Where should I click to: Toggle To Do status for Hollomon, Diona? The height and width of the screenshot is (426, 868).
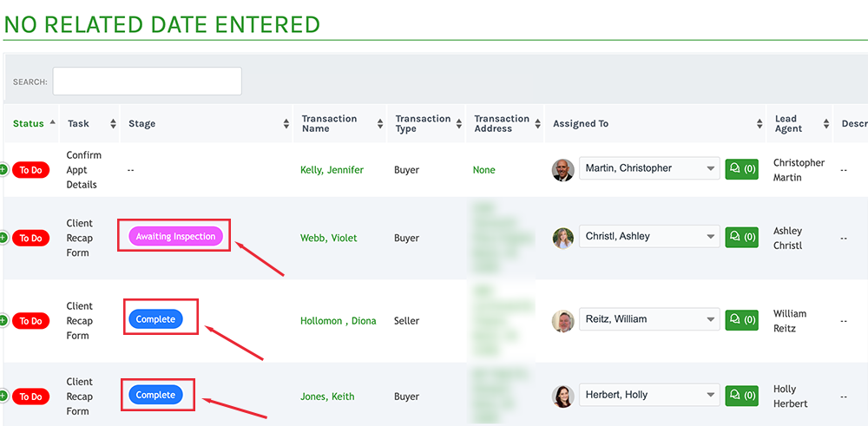[31, 321]
